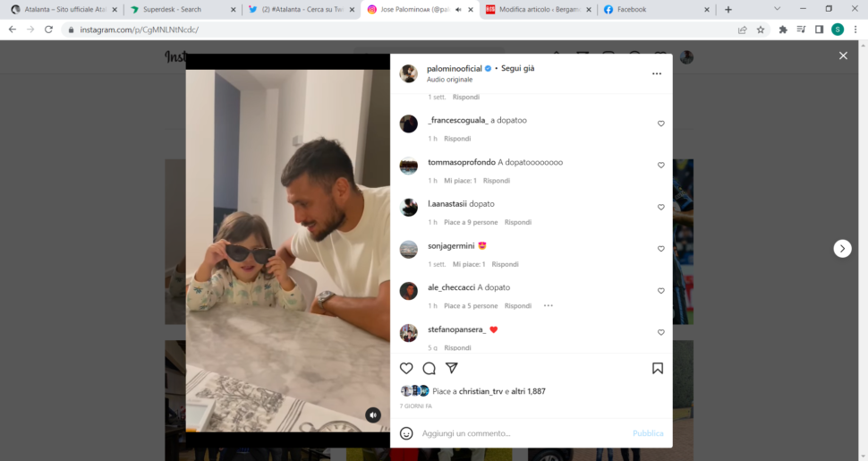The image size is (868, 461).
Task: Like the post with the heart icon
Action: (406, 369)
